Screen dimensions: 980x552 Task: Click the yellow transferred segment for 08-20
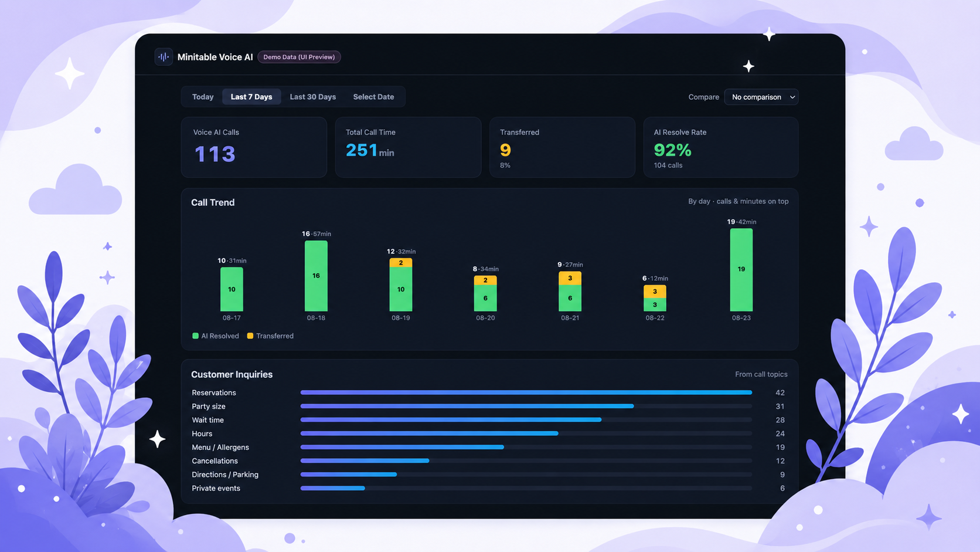(485, 280)
